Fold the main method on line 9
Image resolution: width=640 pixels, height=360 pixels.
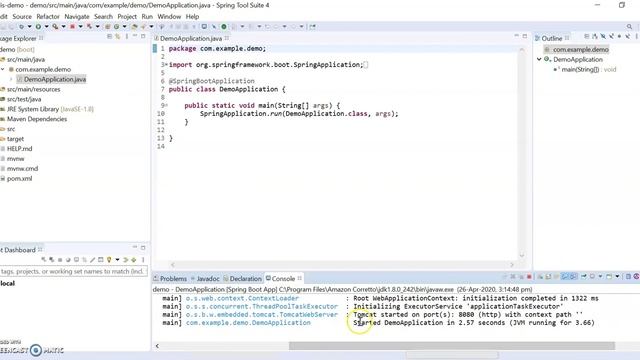167,105
